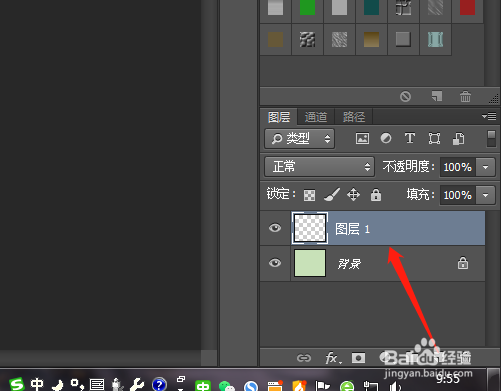Lock image pixels brush icon
This screenshot has width=501, height=391.
click(x=332, y=195)
